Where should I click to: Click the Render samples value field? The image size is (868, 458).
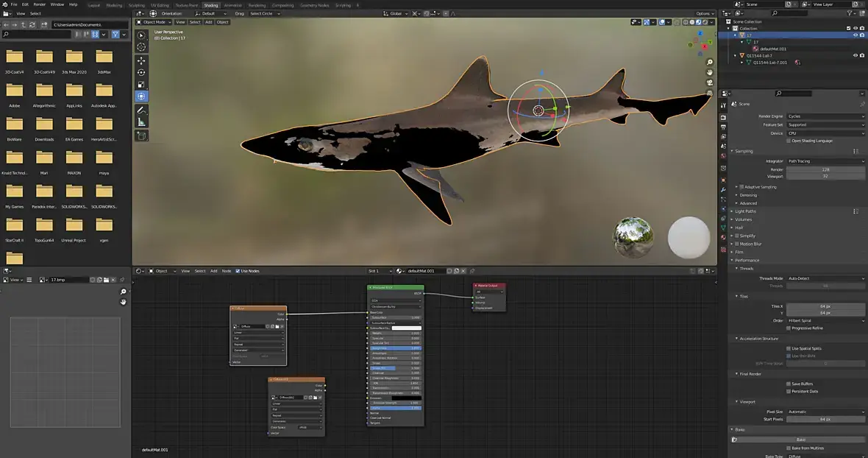[825, 169]
